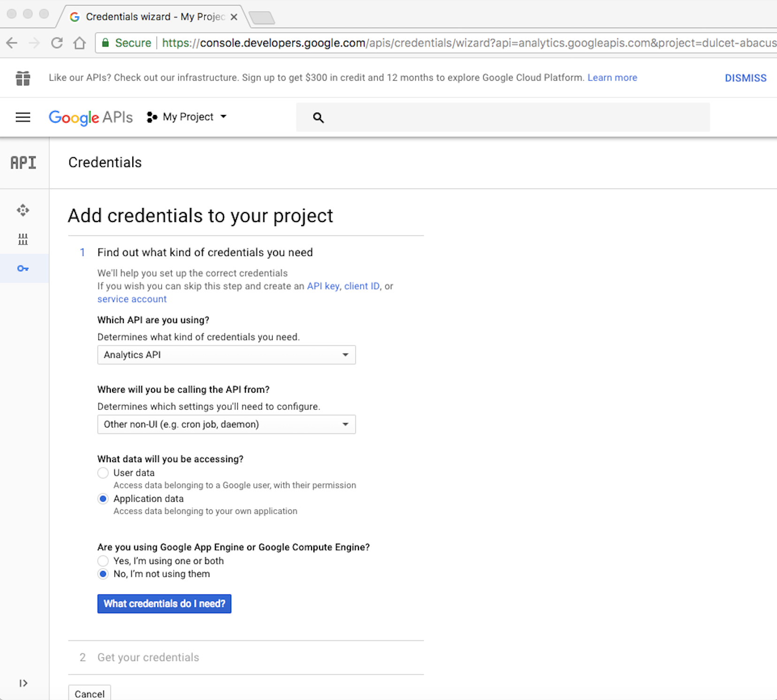
Task: Open the Dashboard sidebar icon
Action: click(x=23, y=210)
